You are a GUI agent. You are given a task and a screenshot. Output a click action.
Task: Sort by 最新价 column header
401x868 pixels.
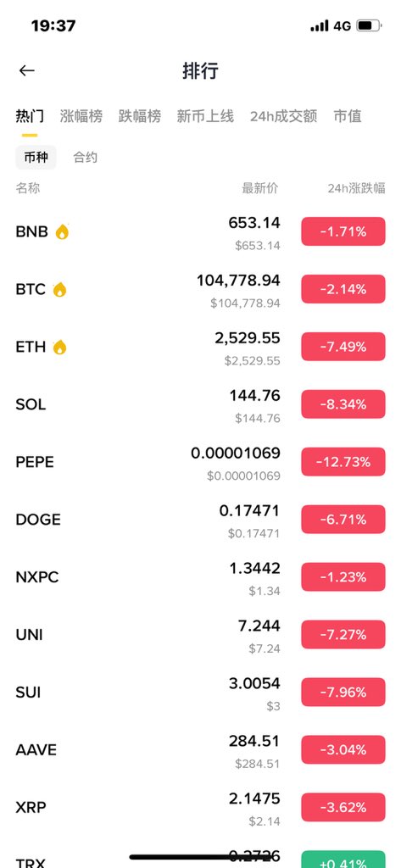click(260, 188)
